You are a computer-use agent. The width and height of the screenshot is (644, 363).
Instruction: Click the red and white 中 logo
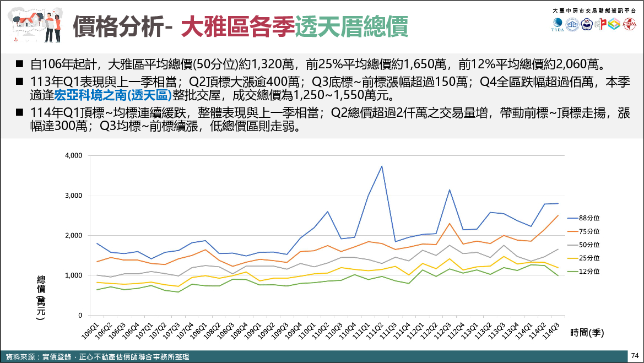click(x=600, y=25)
